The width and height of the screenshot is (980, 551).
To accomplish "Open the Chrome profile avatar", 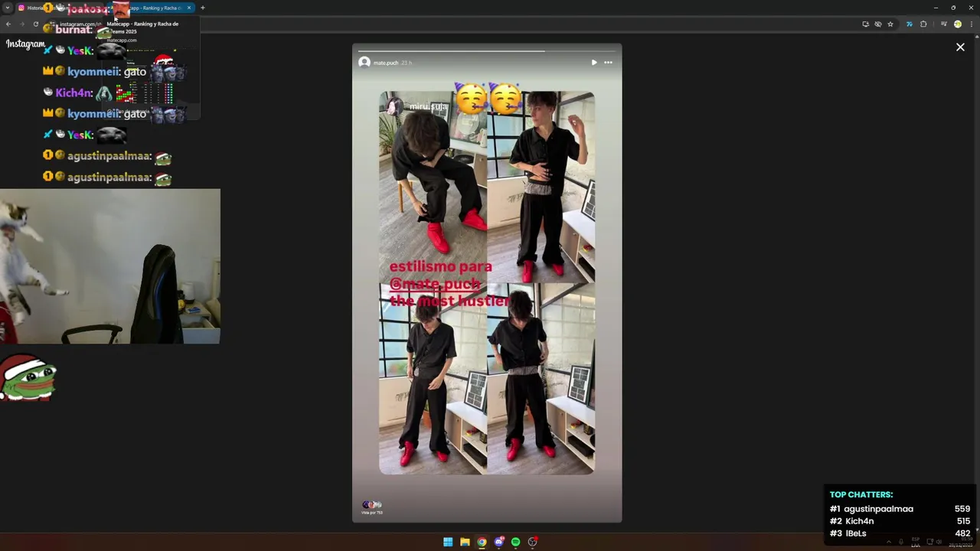I will coord(958,24).
